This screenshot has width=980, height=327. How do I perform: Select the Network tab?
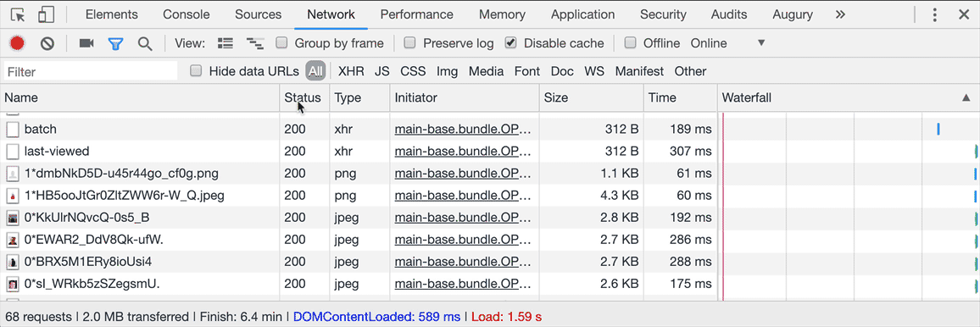tap(331, 14)
